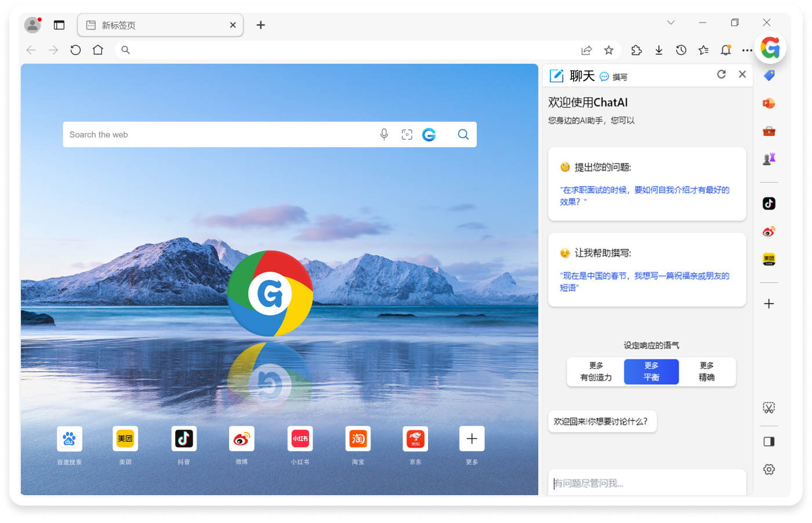
Task: Expand the tab search dropdown chevron
Action: click(x=670, y=23)
